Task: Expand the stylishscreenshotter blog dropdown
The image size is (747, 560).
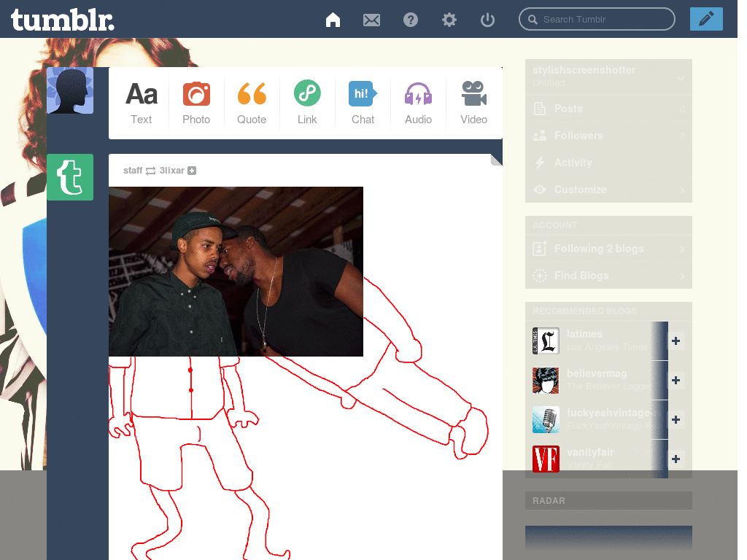Action: point(681,79)
